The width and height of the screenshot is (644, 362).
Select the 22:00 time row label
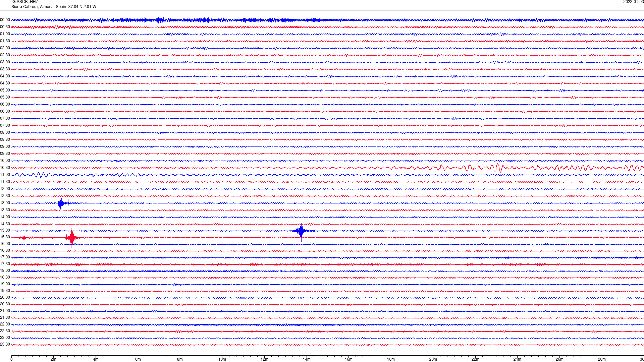point(5,324)
